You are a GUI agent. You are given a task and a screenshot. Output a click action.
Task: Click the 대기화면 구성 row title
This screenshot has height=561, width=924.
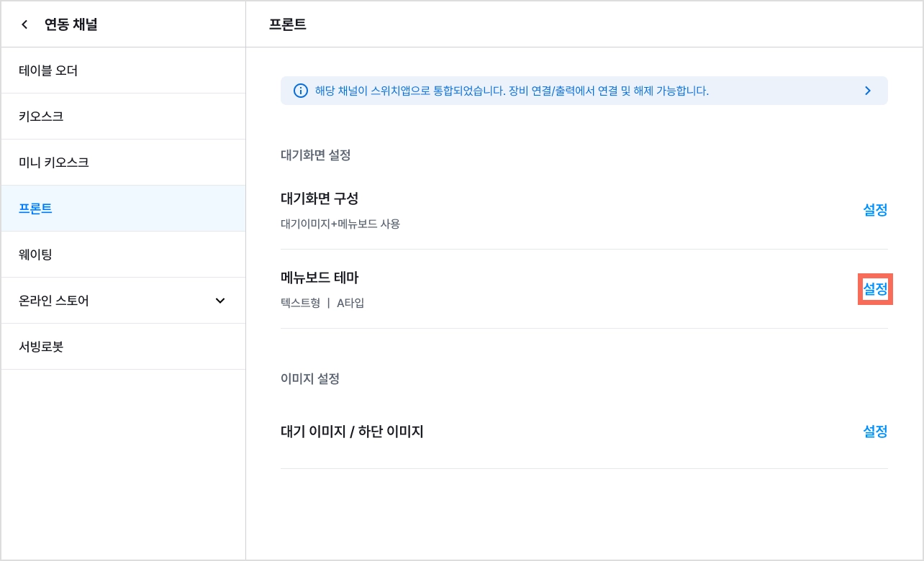click(x=320, y=198)
